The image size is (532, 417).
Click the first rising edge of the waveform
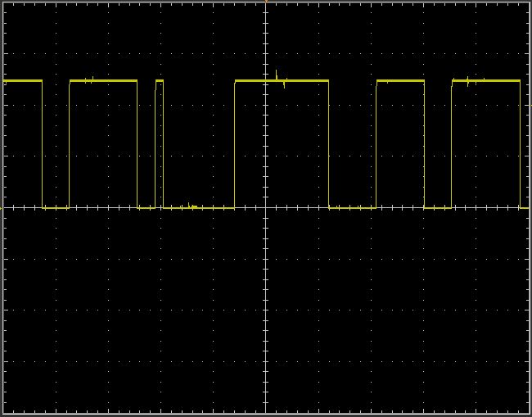(x=70, y=143)
